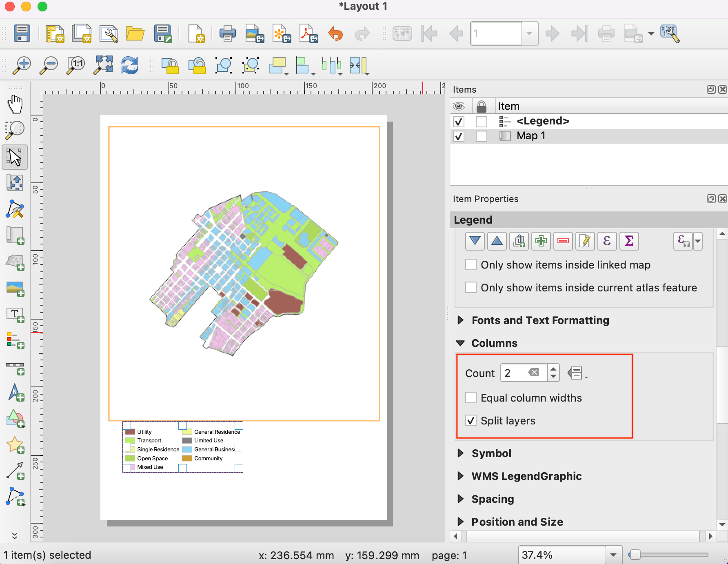Click the Refresh View icon
Screen dimensions: 728x564
click(x=130, y=65)
